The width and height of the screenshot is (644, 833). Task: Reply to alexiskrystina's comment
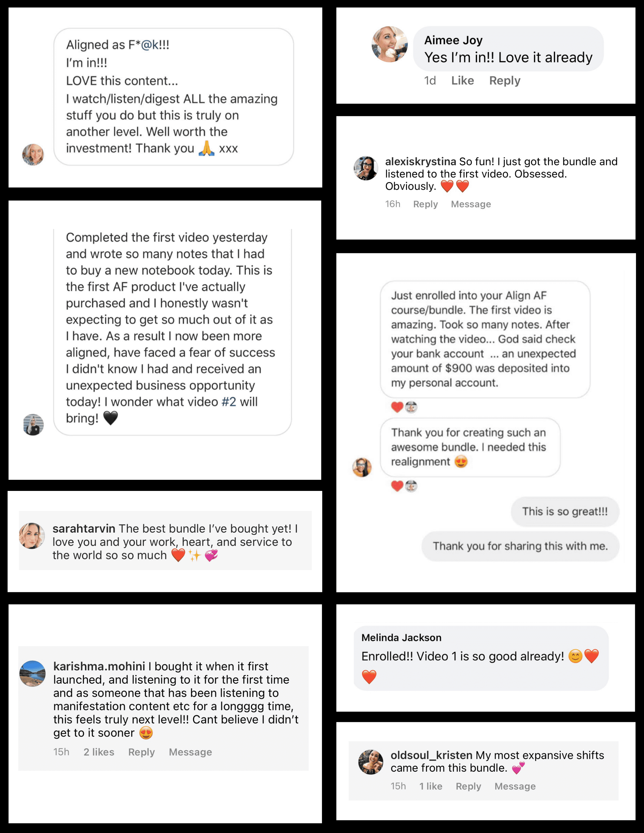click(x=425, y=204)
